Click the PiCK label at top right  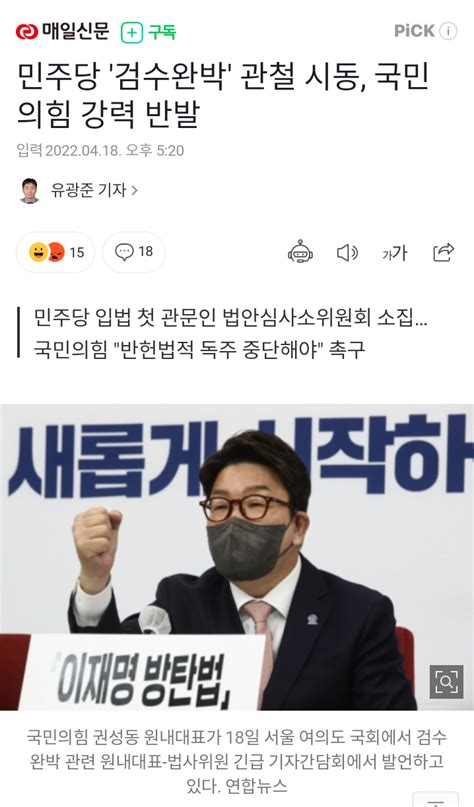tap(414, 31)
